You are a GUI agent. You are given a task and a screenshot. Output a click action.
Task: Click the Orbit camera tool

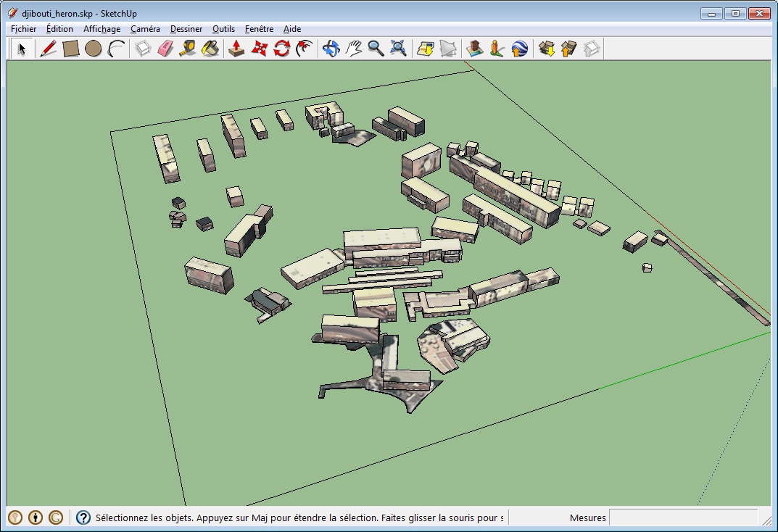click(331, 49)
